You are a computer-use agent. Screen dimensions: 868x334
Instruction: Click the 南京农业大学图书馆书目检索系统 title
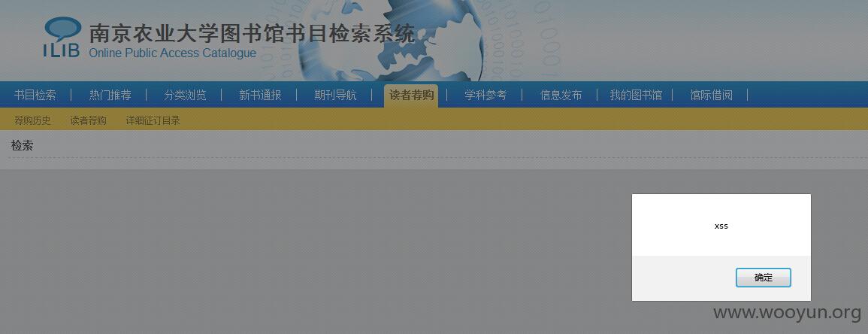[252, 34]
